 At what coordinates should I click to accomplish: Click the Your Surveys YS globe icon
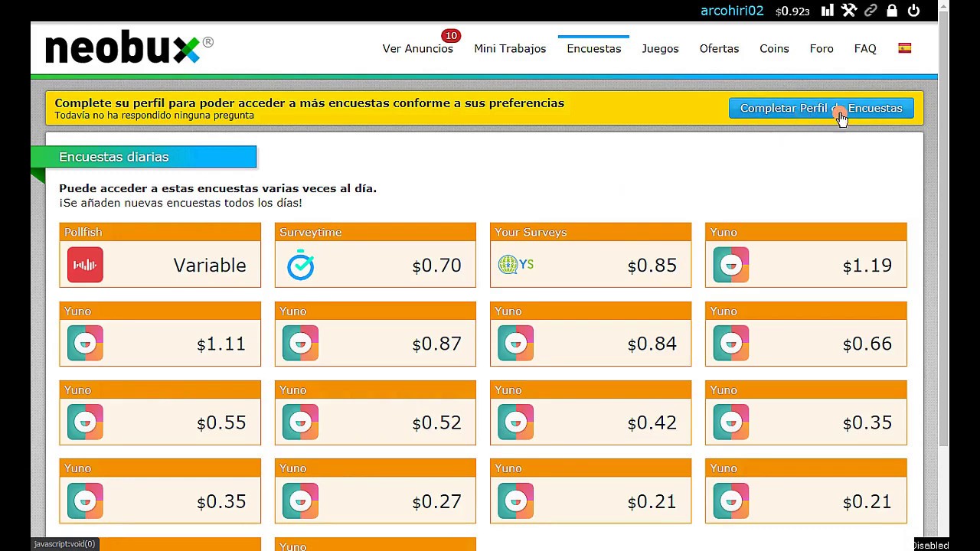tap(516, 265)
